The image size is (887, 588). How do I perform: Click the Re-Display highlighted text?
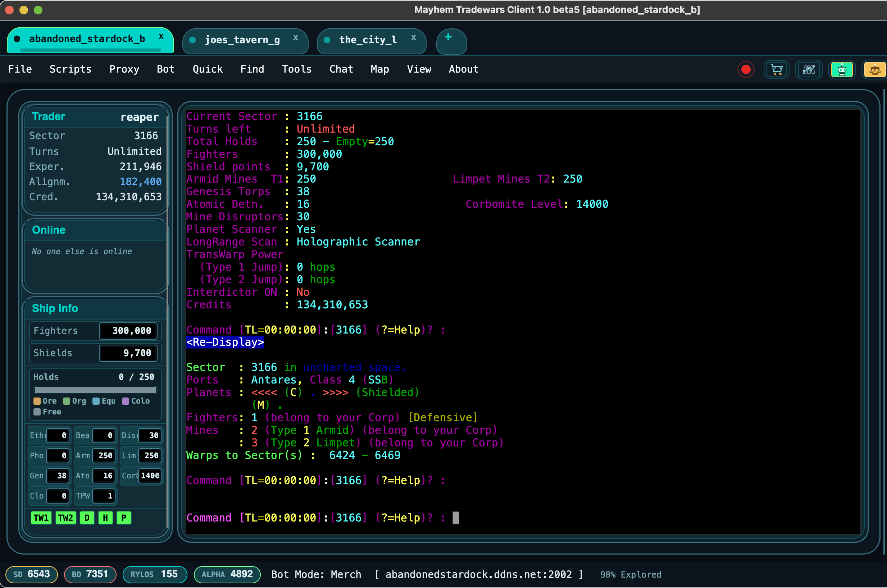pos(225,342)
